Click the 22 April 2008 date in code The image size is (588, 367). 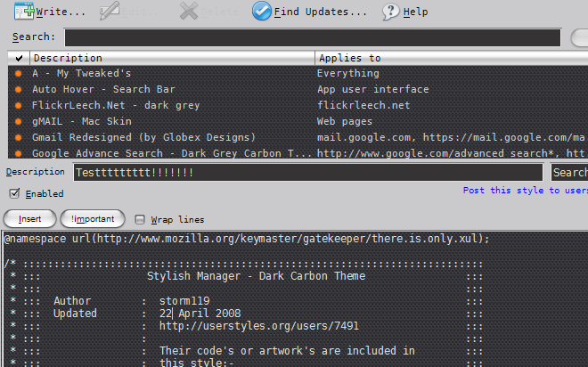coord(200,314)
